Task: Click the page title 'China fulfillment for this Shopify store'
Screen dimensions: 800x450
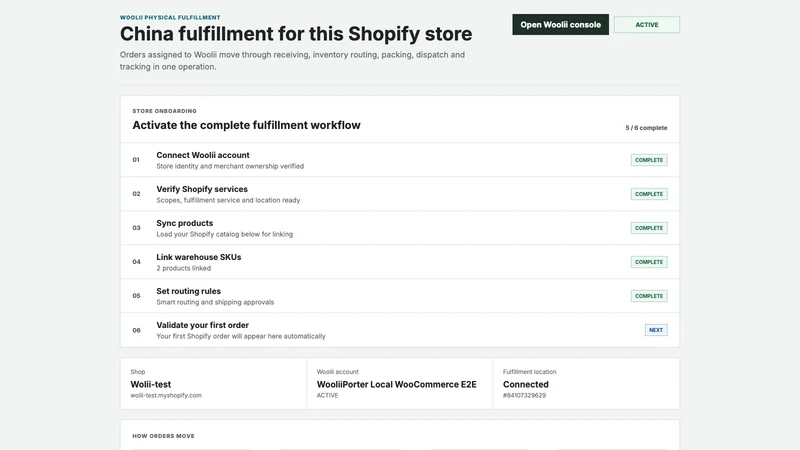Action: (x=296, y=34)
